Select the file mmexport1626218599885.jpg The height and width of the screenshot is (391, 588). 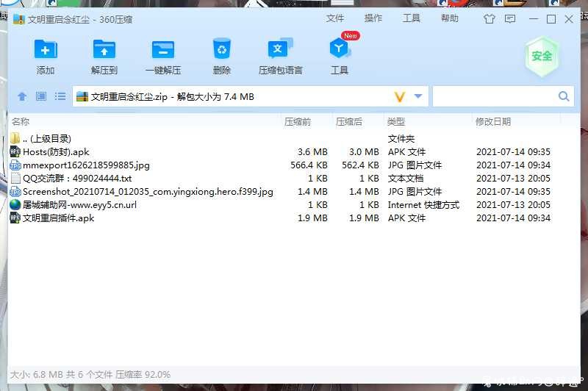coord(86,165)
